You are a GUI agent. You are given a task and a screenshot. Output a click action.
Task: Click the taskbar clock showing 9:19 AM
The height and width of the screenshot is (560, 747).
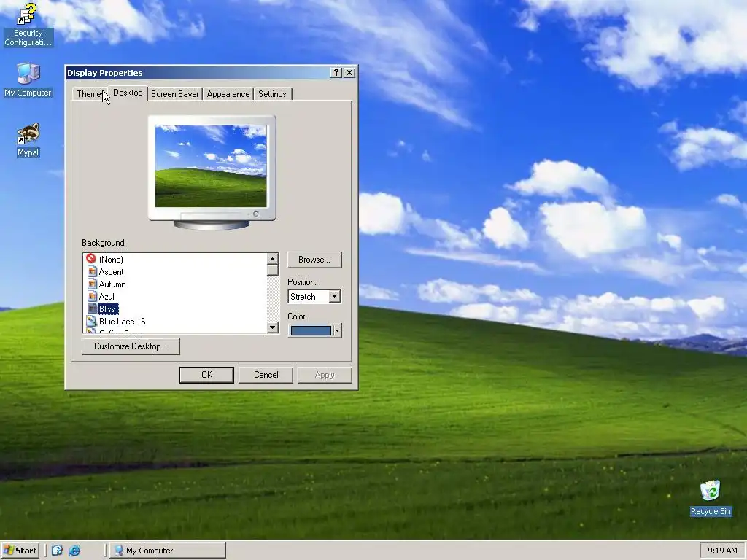722,551
